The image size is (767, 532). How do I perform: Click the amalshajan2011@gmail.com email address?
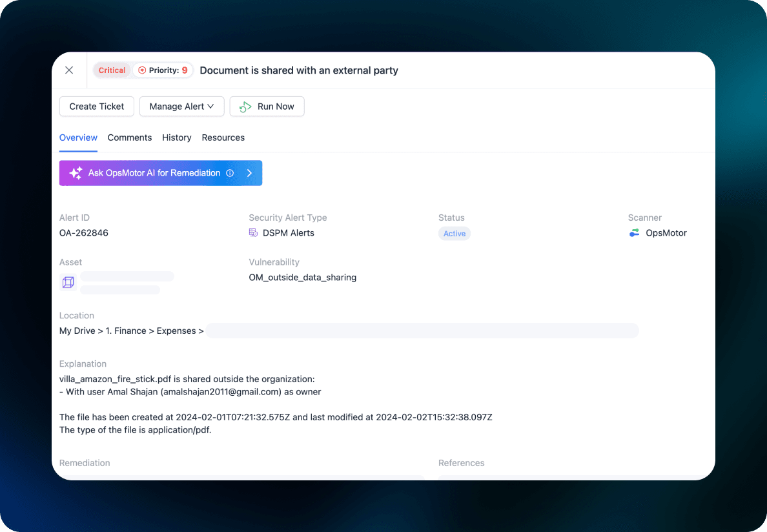(221, 392)
